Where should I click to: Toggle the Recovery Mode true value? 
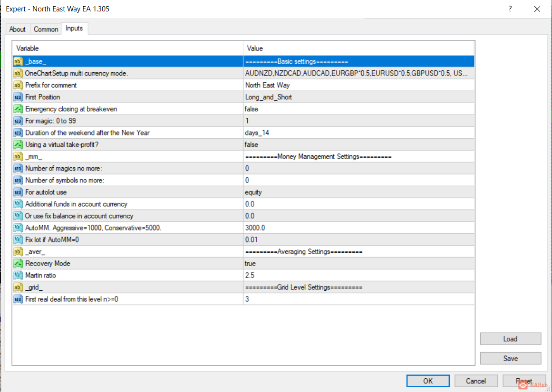tap(359, 264)
